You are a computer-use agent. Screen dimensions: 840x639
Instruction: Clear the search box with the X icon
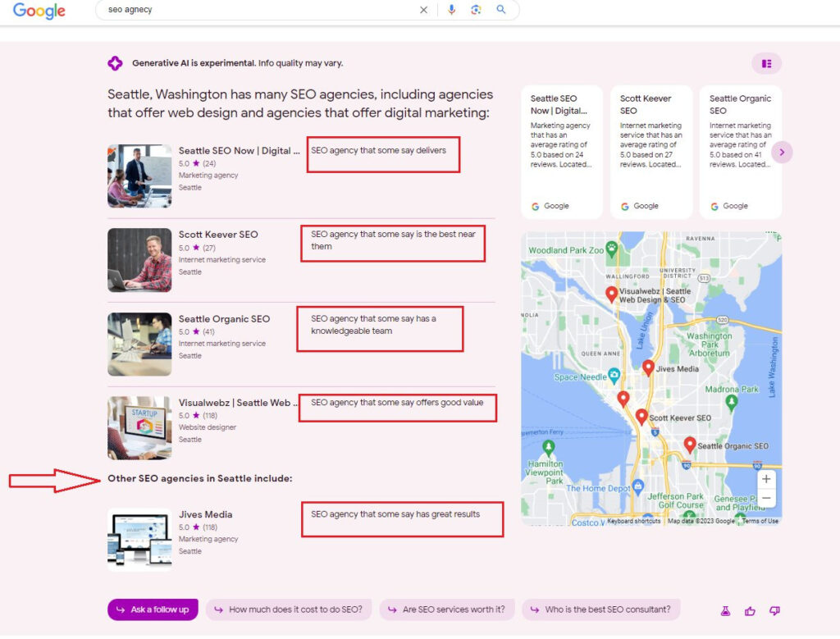(x=424, y=10)
